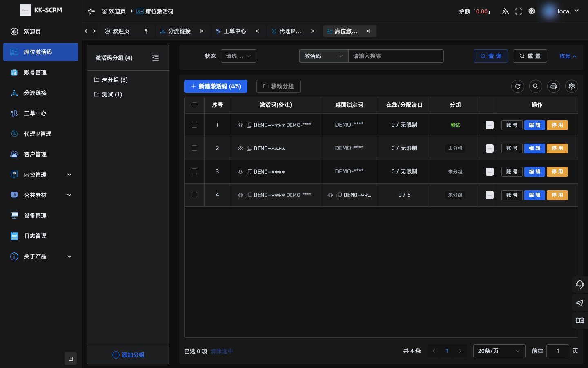Click the refresh table icon
Viewport: 588px width, 368px height.
tap(518, 86)
